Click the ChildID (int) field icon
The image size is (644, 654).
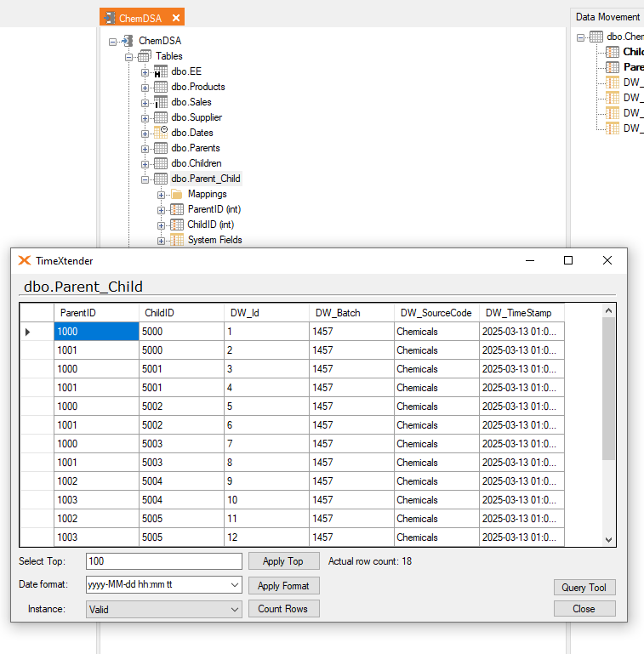pos(177,225)
